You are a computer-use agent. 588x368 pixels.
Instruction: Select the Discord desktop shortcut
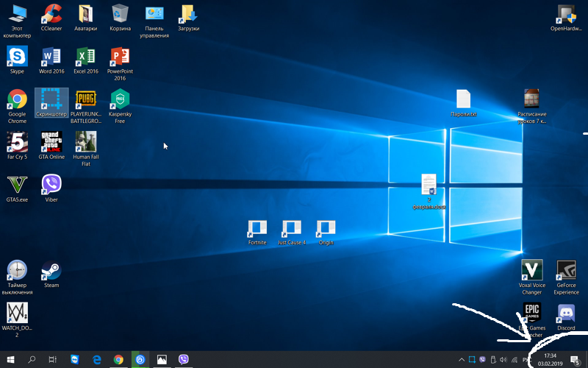(x=566, y=317)
